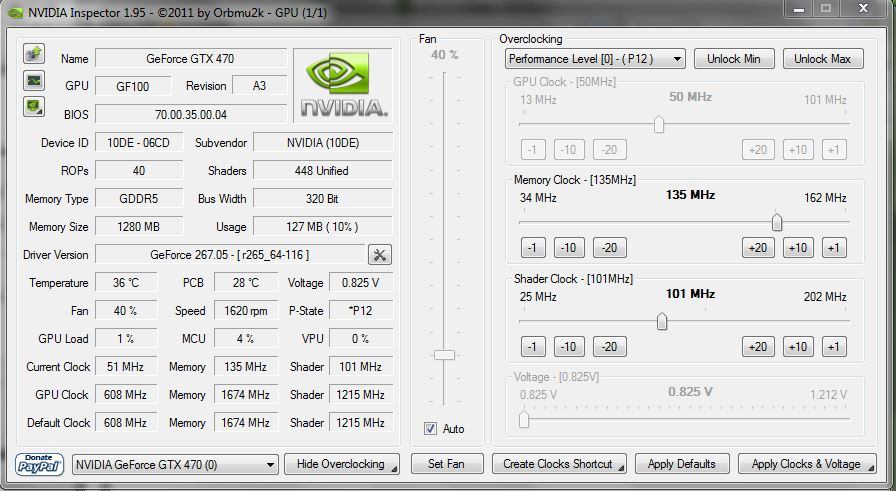Click the Voltage slider thumb
The width and height of the screenshot is (896, 491).
[x=524, y=420]
